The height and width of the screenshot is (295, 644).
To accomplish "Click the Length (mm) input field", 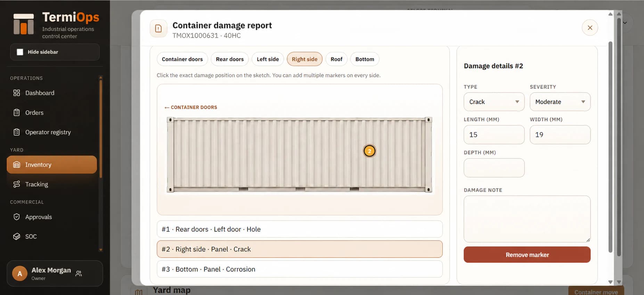I will coord(494,135).
